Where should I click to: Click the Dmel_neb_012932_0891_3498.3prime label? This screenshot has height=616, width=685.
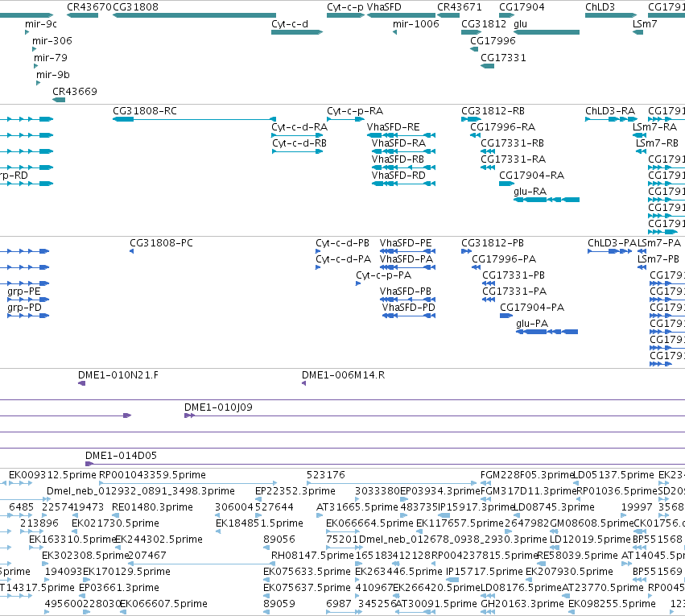[x=141, y=491]
